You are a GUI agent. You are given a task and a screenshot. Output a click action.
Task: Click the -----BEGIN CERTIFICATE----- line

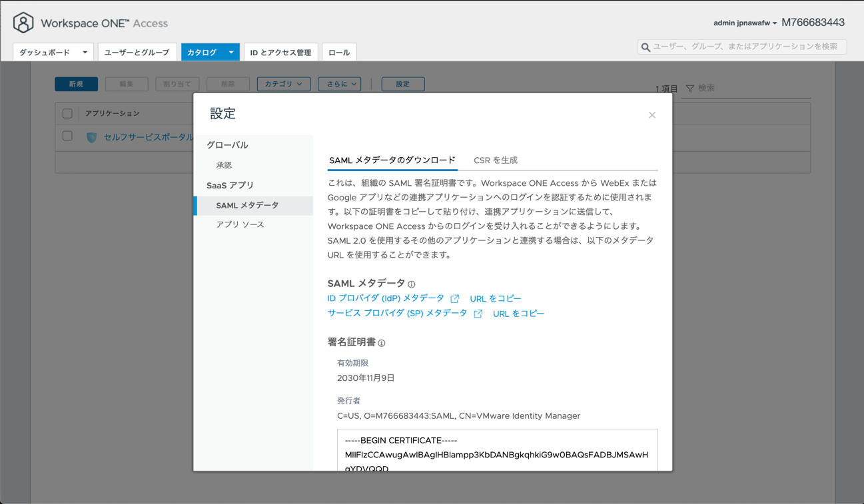[x=401, y=441]
